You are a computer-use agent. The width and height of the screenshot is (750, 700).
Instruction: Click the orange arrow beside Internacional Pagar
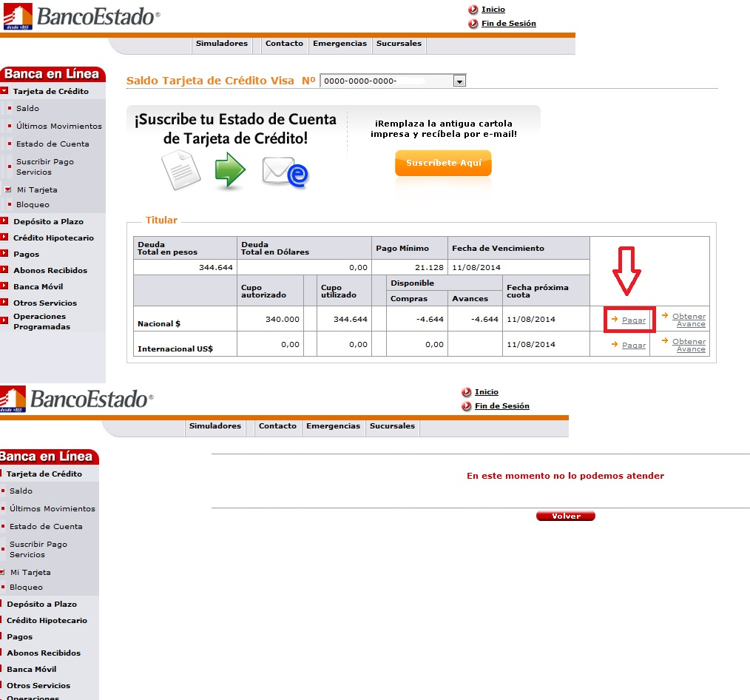[615, 344]
